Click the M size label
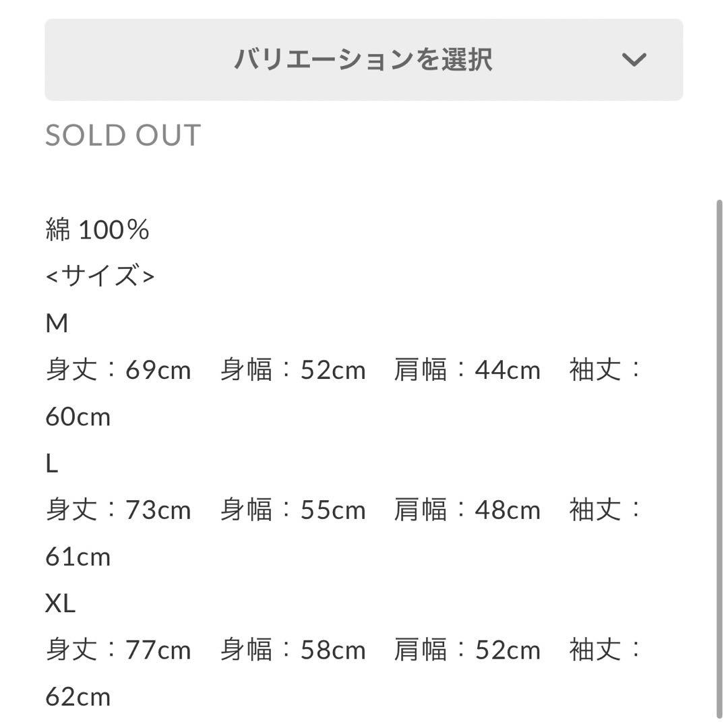Viewport: 728px width, 728px height. tap(57, 324)
